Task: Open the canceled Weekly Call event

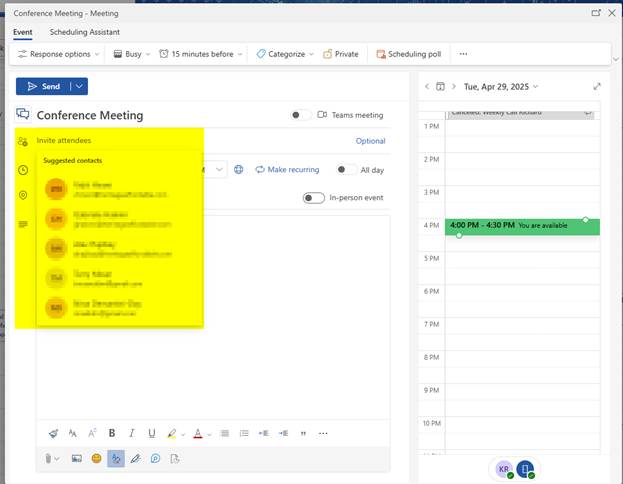Action: pos(520,114)
